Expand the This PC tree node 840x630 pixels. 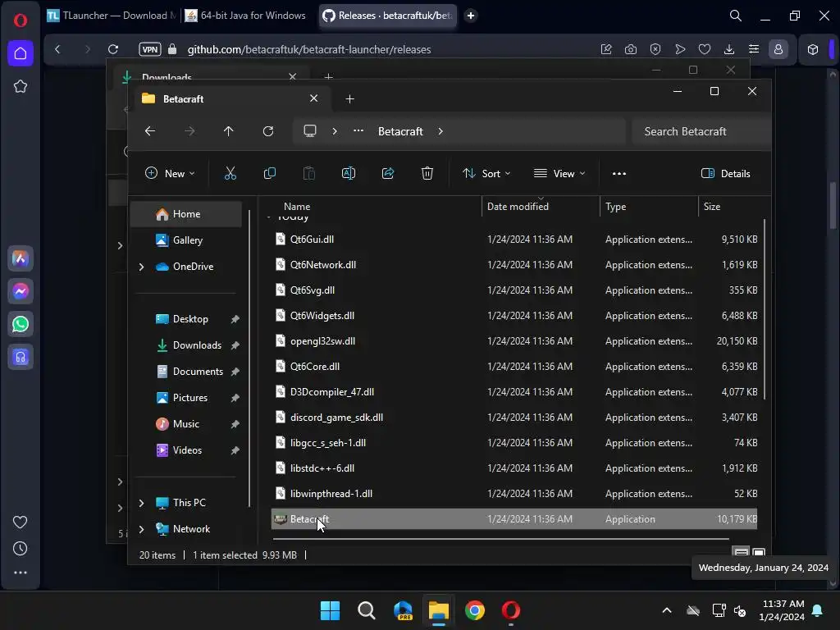tap(141, 503)
